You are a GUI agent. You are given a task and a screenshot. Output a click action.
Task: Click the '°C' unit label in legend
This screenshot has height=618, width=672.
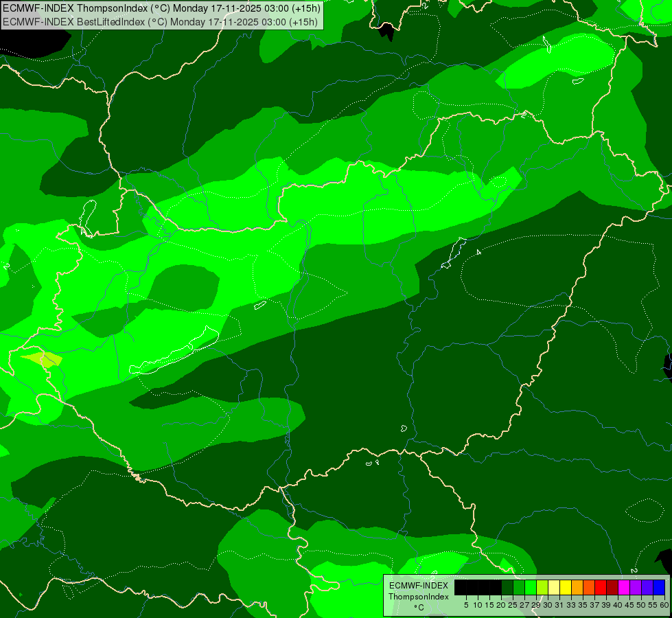point(419,608)
